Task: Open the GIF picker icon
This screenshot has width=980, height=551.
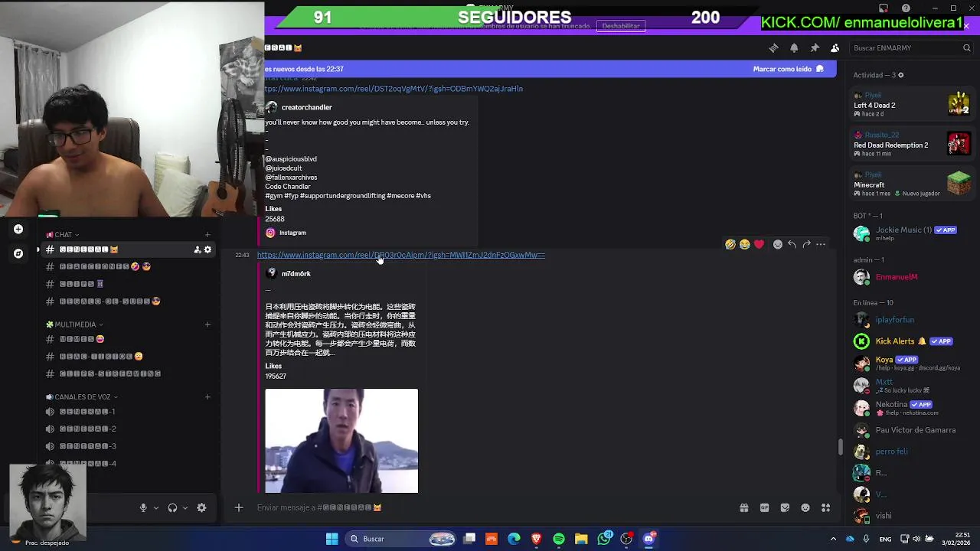Action: (764, 507)
